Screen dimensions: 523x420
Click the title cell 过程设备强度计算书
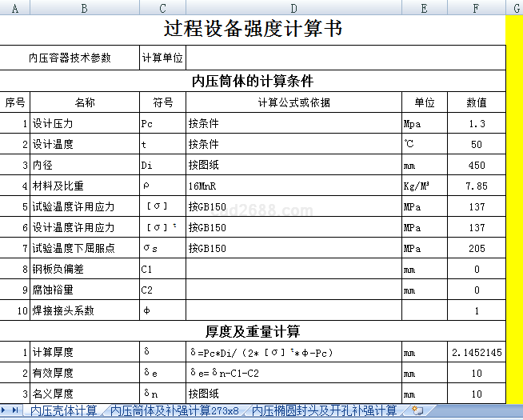tap(253, 30)
